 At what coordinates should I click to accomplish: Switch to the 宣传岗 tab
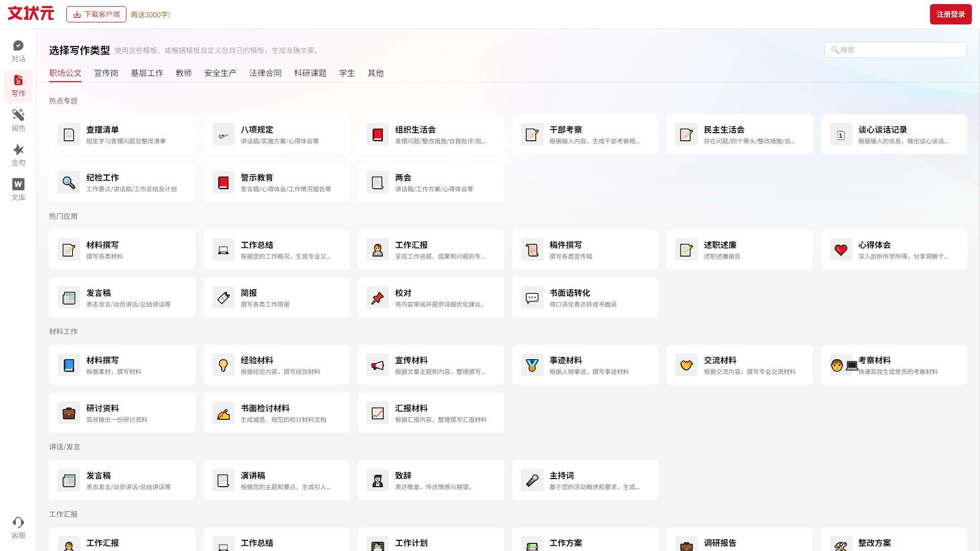pyautogui.click(x=106, y=73)
